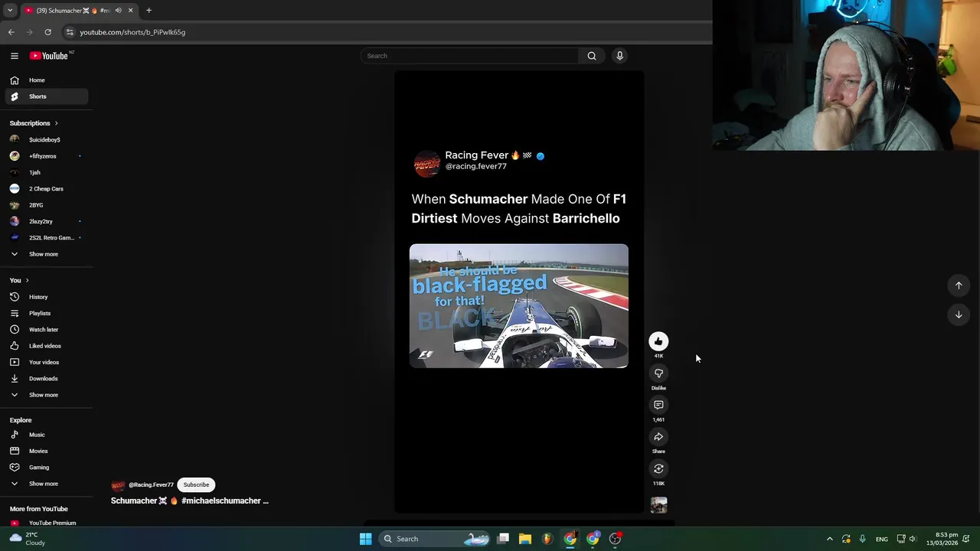Open the 2 Cheap Cars channel
Screen dimensions: 980x551
tap(46, 189)
